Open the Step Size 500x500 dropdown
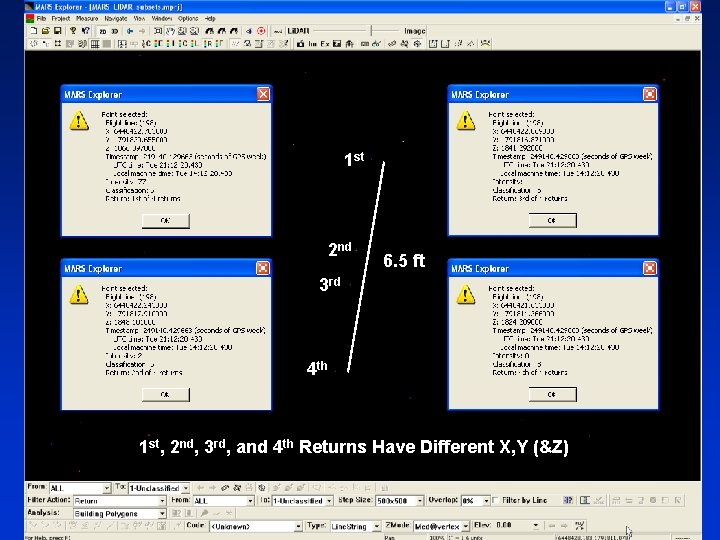 coord(420,501)
